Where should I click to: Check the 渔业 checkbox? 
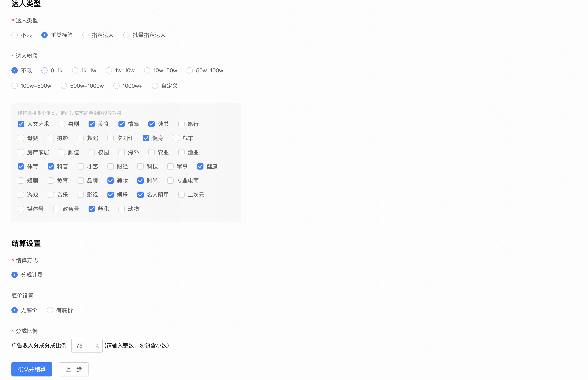tap(181, 152)
